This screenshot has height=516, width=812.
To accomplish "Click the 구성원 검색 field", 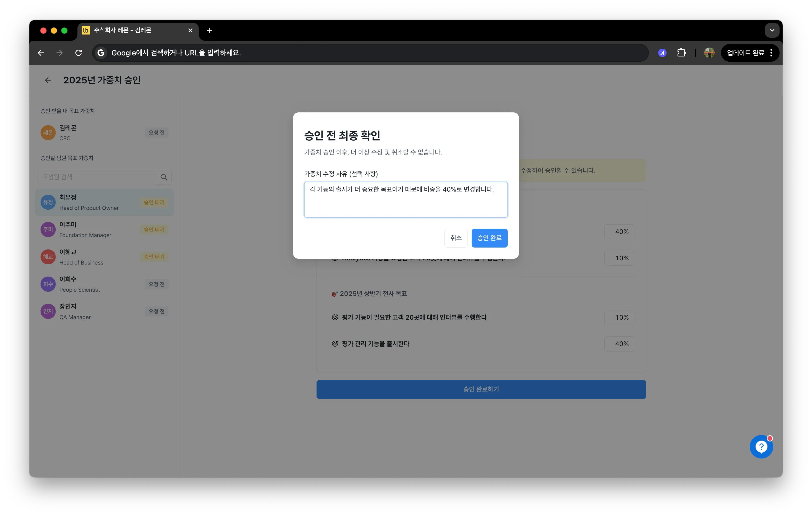I will [97, 177].
